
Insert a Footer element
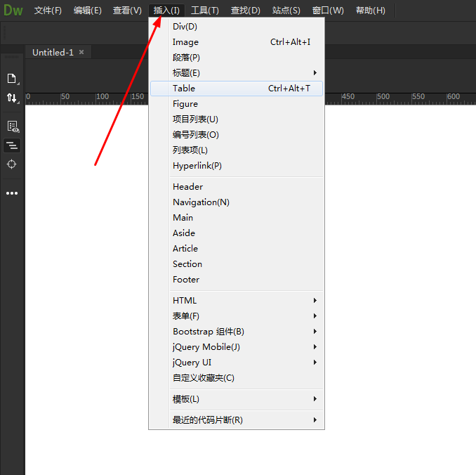click(236, 280)
